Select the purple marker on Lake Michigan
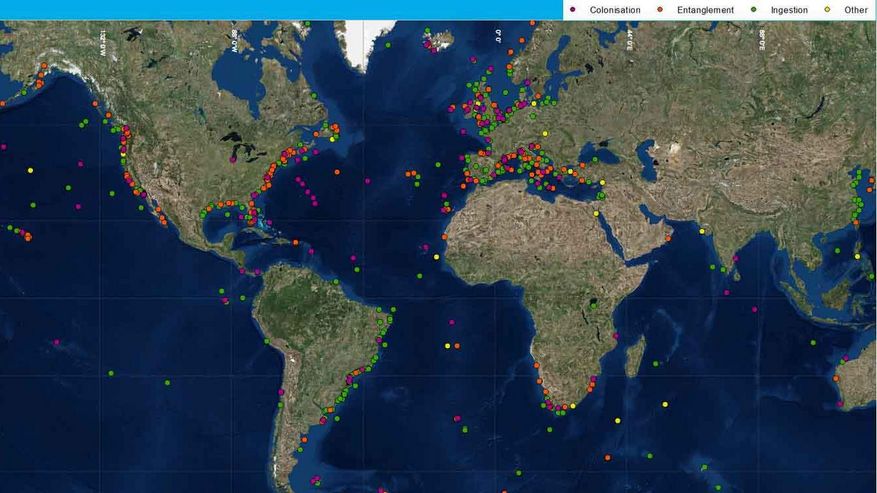This screenshot has width=877, height=493. [233, 158]
